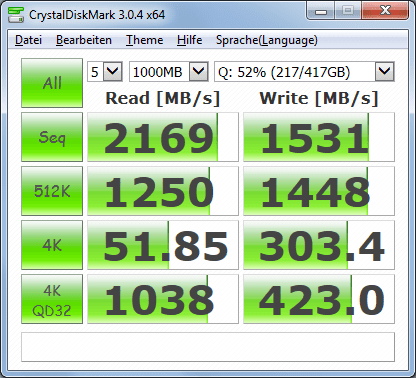Click the 512K write result 1448
Viewport: 416px width, 378px height.
pos(319,191)
